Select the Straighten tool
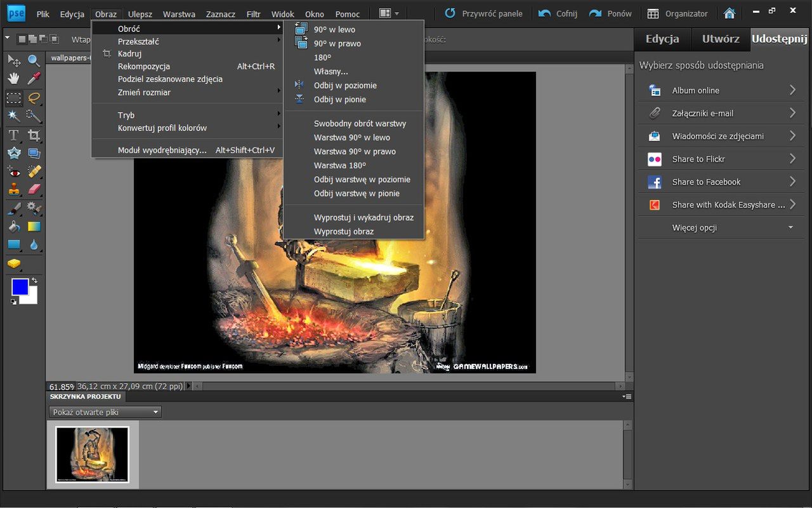This screenshot has height=508, width=812. pyautogui.click(x=34, y=153)
